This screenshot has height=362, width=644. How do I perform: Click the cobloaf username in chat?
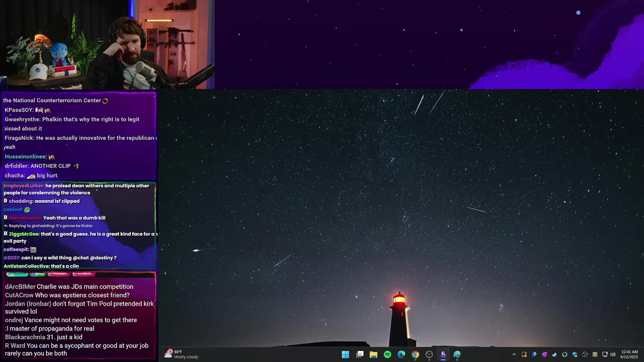(x=14, y=210)
